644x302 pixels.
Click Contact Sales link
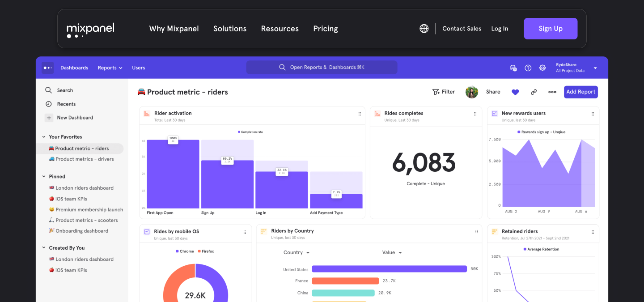pos(462,29)
